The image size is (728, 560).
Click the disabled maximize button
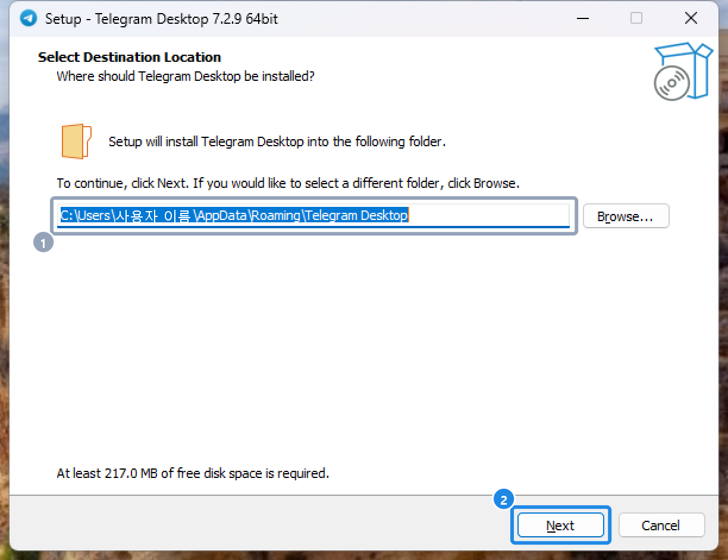tap(636, 18)
